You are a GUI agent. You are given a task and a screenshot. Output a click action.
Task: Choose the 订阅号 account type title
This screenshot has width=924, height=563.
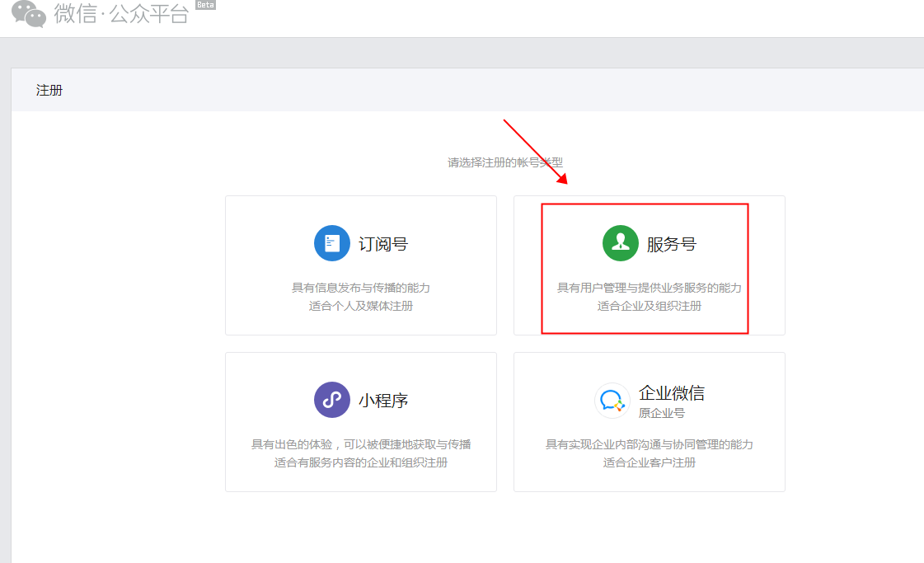[382, 244]
